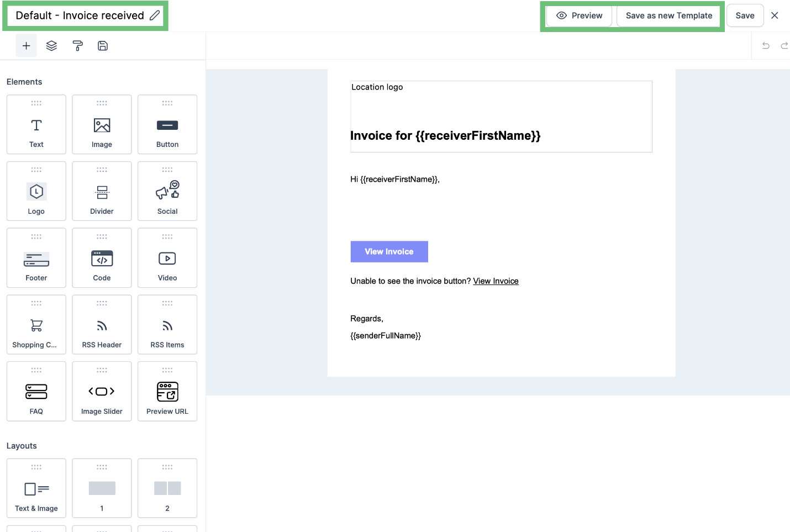Select the Image Slider element
790x532 pixels.
point(102,391)
